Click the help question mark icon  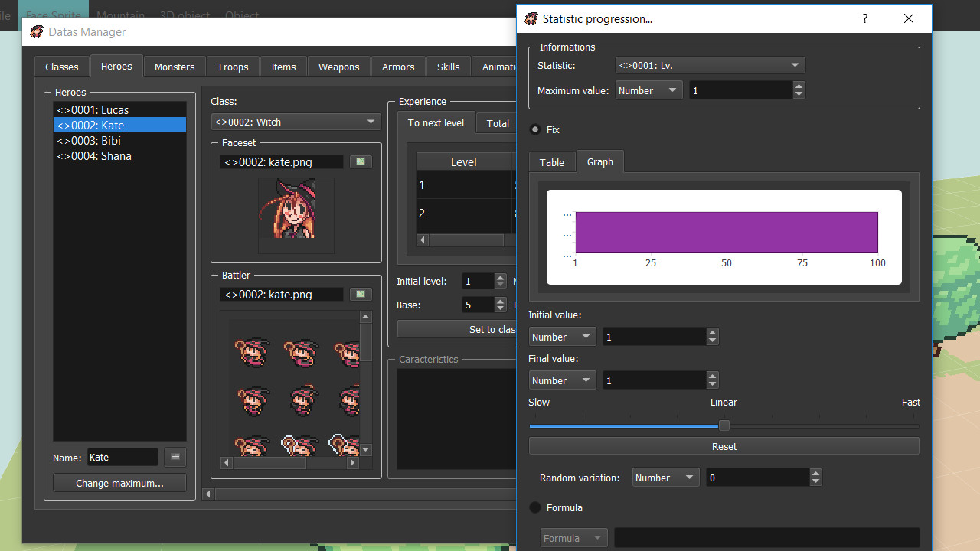[864, 18]
